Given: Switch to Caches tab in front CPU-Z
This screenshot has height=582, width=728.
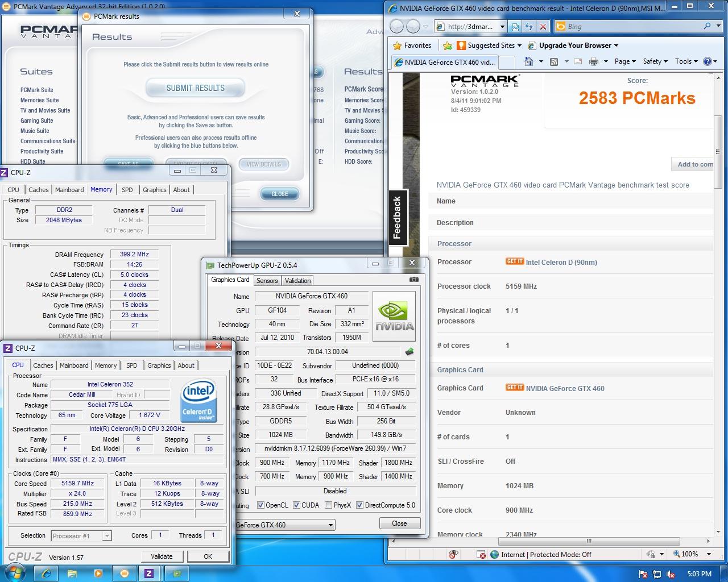Looking at the screenshot, I should point(43,365).
